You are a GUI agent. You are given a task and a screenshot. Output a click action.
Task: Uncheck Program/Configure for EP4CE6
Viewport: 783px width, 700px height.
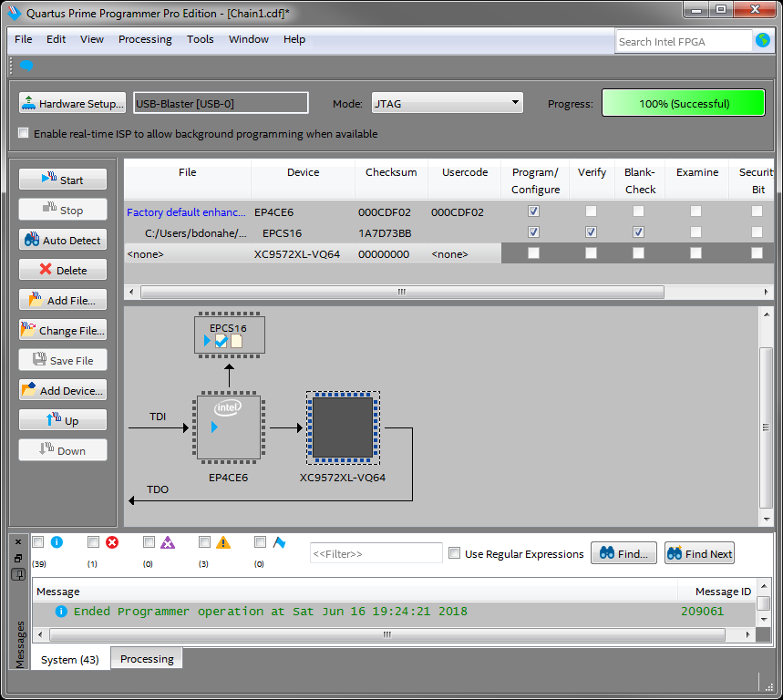tap(533, 211)
